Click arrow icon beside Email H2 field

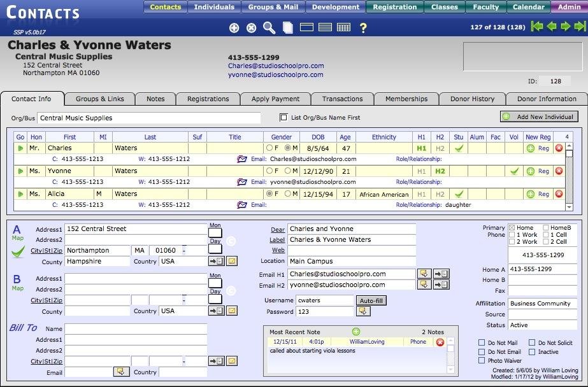tap(441, 285)
